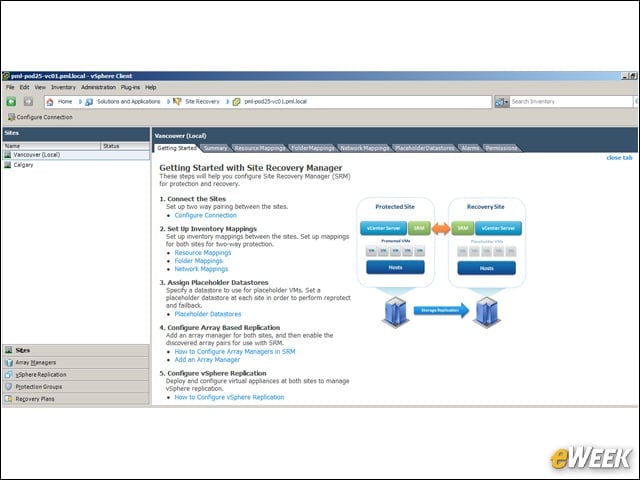Switch to the Summary tab
Viewport: 640px width, 480px height.
tap(215, 148)
